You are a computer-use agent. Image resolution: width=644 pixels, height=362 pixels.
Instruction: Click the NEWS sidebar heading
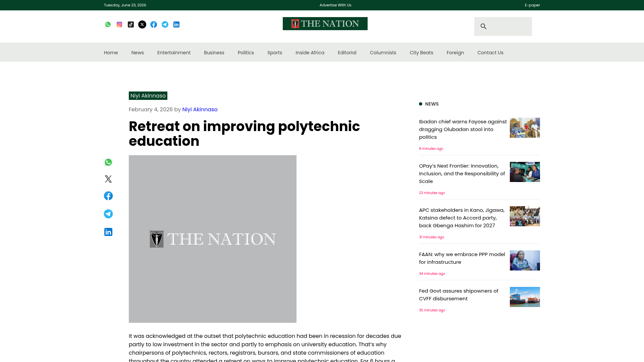tap(432, 104)
